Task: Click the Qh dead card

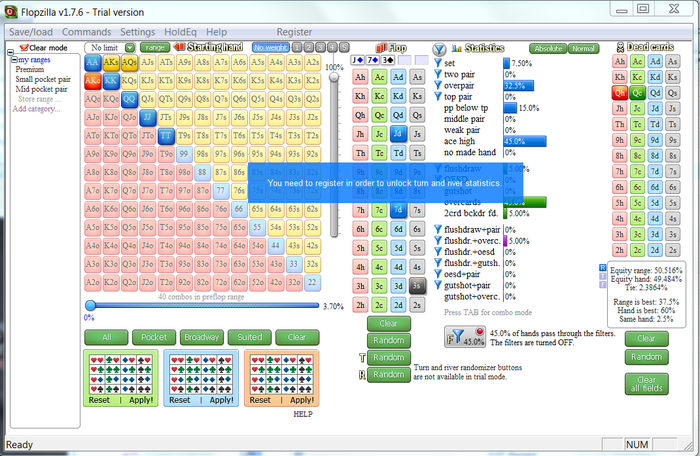Action: coord(620,93)
